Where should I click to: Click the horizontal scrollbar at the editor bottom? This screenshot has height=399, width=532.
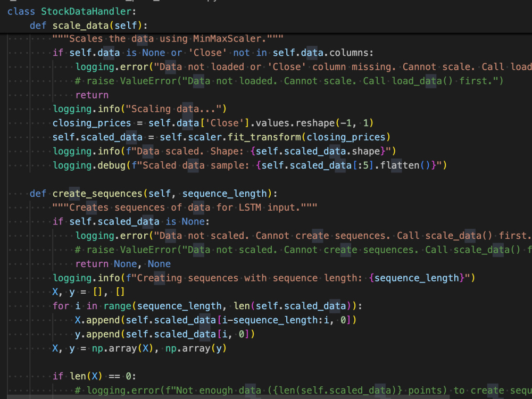pyautogui.click(x=228, y=397)
